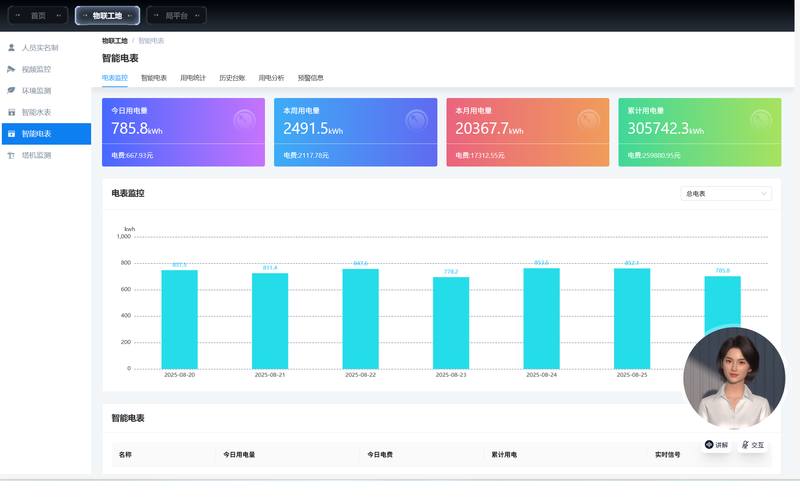Click the 2025-08-20 bar in chart

point(180,319)
